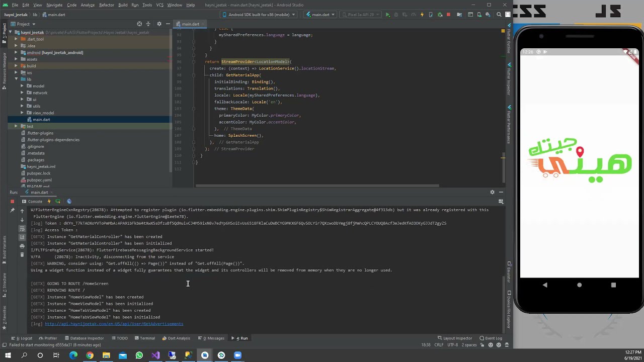Open Pixel 3a API 29 dropdown
Viewport: 644px width, 362px height.
pyautogui.click(x=361, y=15)
